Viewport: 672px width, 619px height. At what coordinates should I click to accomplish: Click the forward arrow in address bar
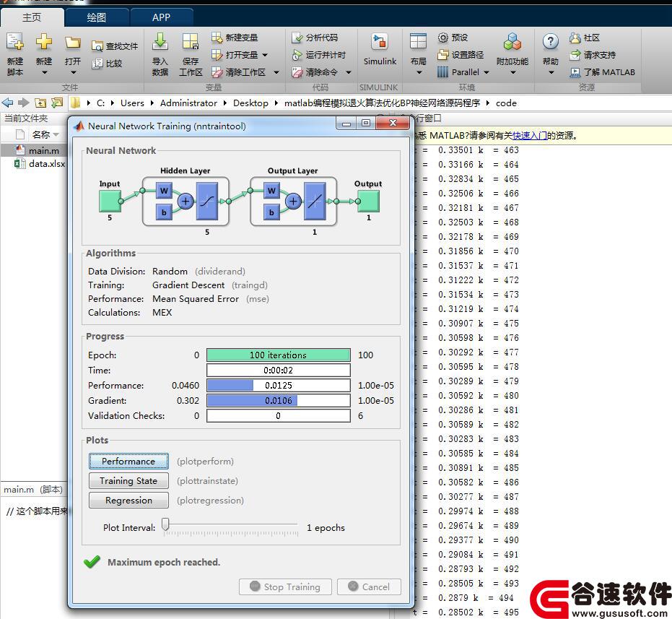point(24,103)
